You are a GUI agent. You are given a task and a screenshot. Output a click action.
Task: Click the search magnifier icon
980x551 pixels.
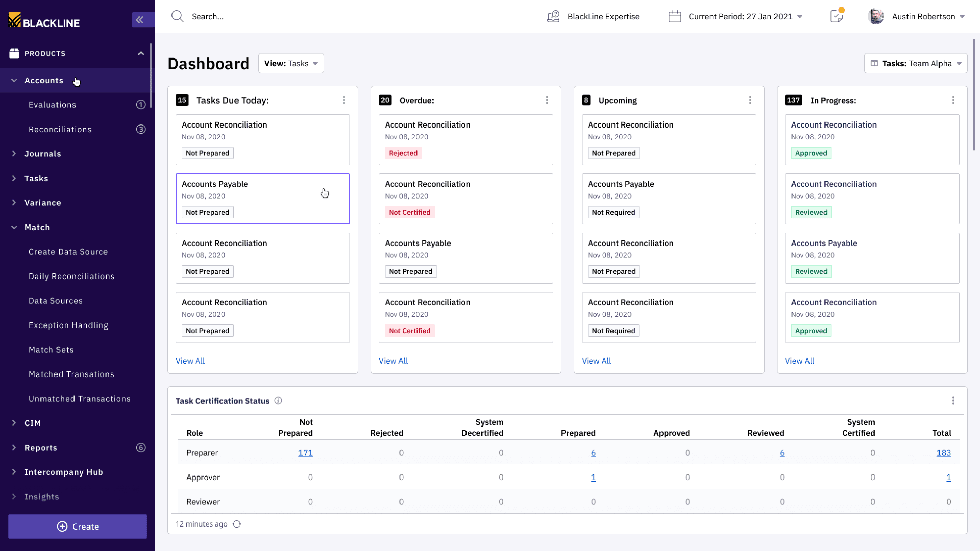pyautogui.click(x=177, y=16)
